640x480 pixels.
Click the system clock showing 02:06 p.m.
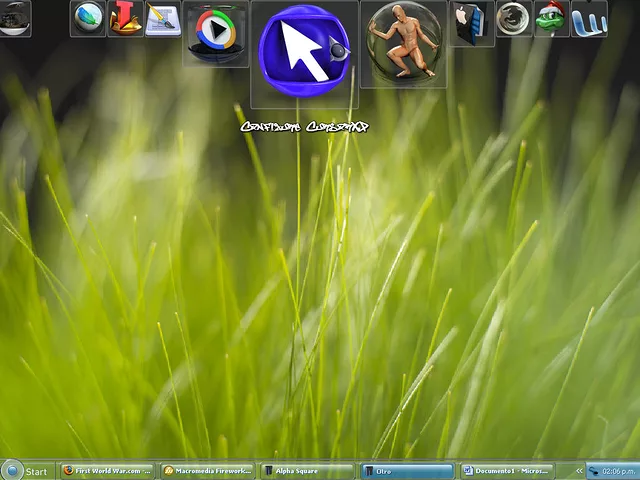click(617, 470)
